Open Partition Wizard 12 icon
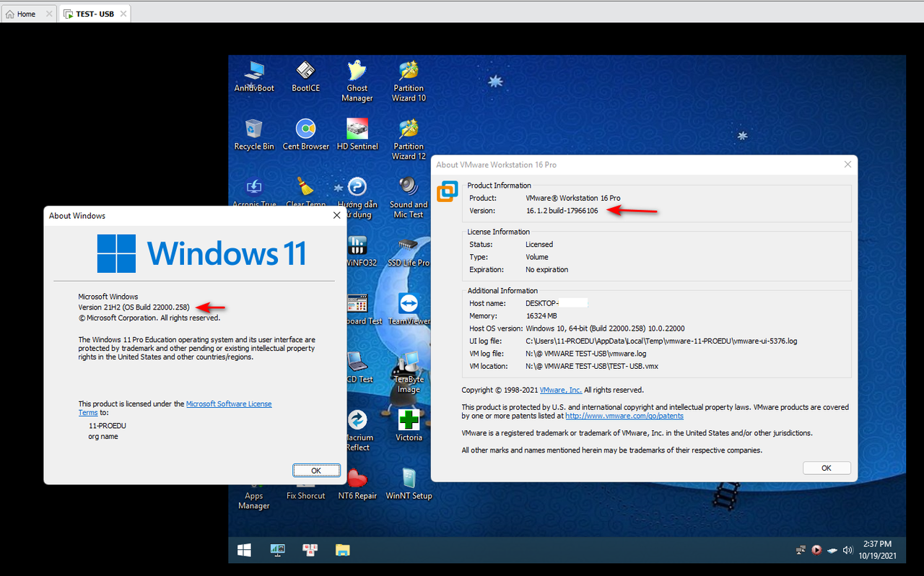Image resolution: width=924 pixels, height=576 pixels. click(409, 140)
